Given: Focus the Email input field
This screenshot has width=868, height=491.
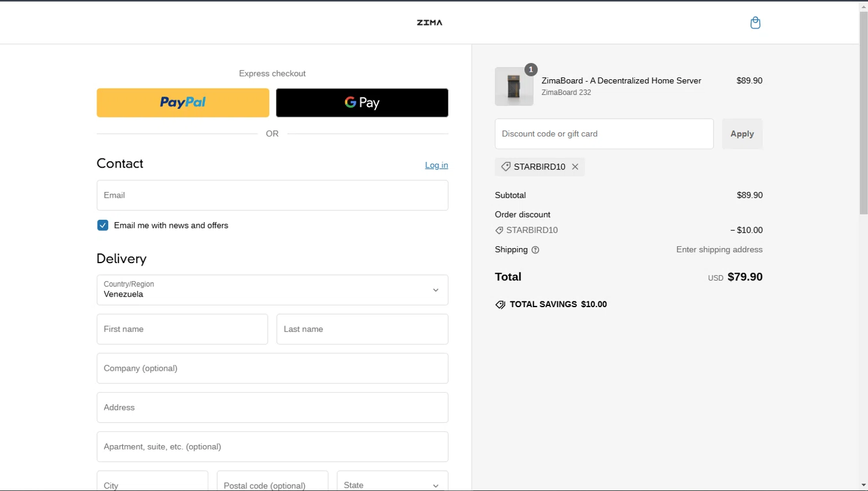Looking at the screenshot, I should [273, 195].
